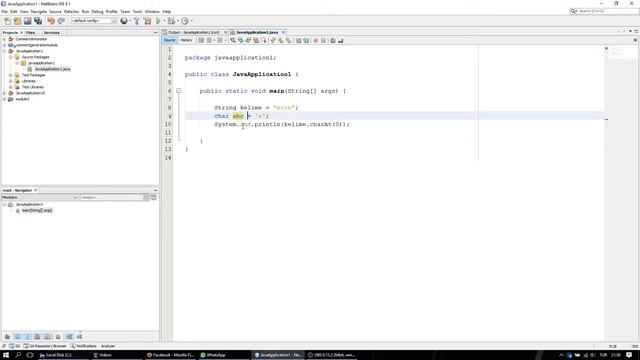640x360 pixels.
Task: Toggle the fourth Navigator filter icon
Action: tap(38, 337)
